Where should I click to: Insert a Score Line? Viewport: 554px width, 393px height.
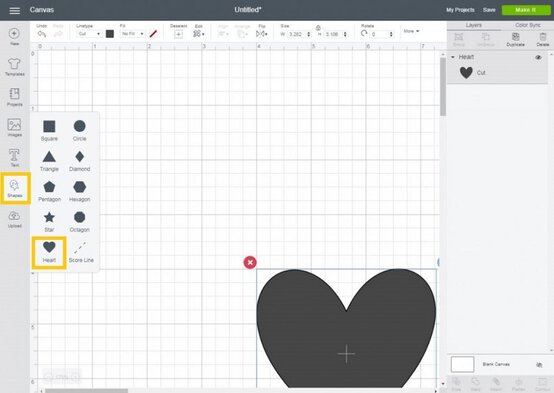tap(81, 252)
